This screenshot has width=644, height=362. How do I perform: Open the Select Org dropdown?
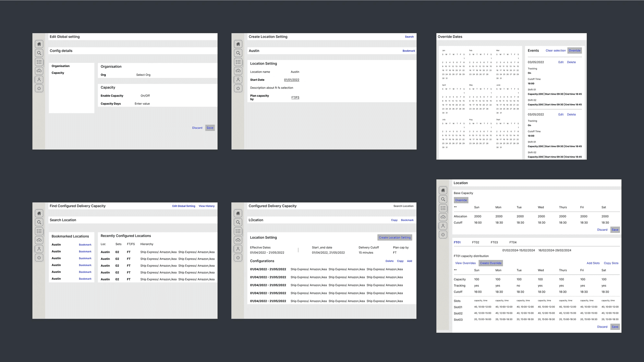143,75
